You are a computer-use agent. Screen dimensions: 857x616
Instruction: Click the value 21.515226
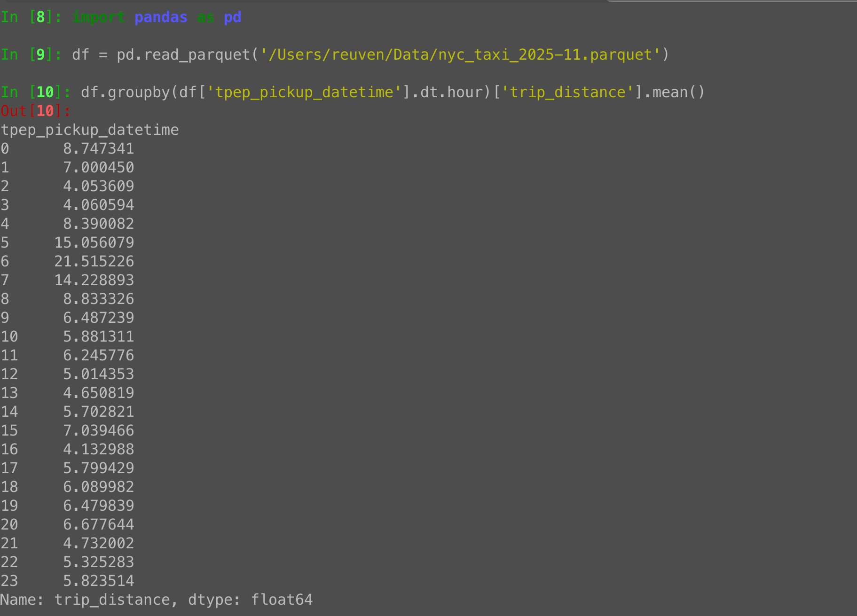tap(94, 262)
